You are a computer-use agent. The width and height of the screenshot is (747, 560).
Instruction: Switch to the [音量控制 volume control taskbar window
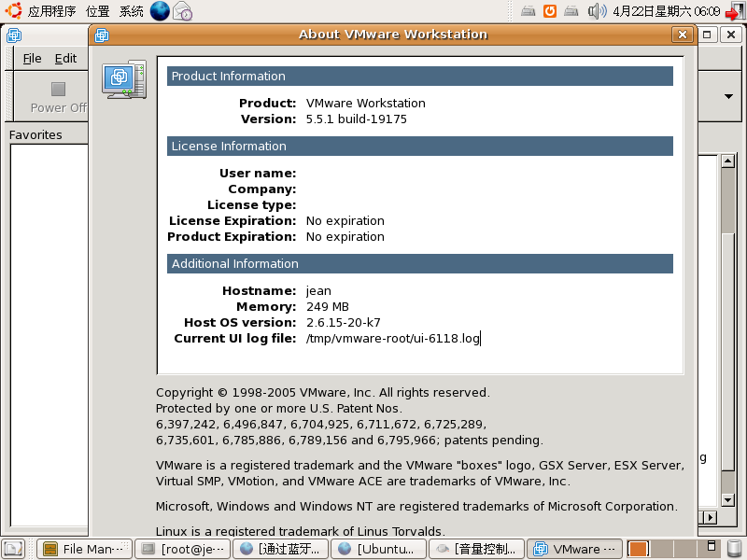point(477,549)
